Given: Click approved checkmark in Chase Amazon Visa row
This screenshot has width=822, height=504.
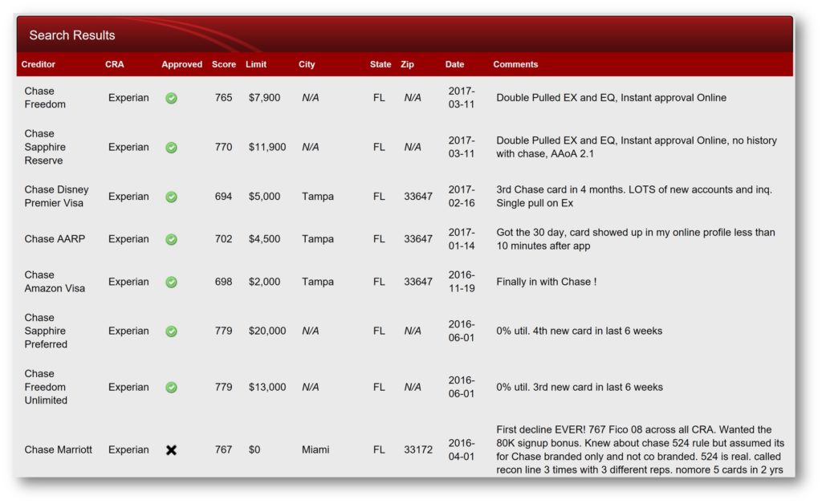Looking at the screenshot, I should click(x=171, y=282).
